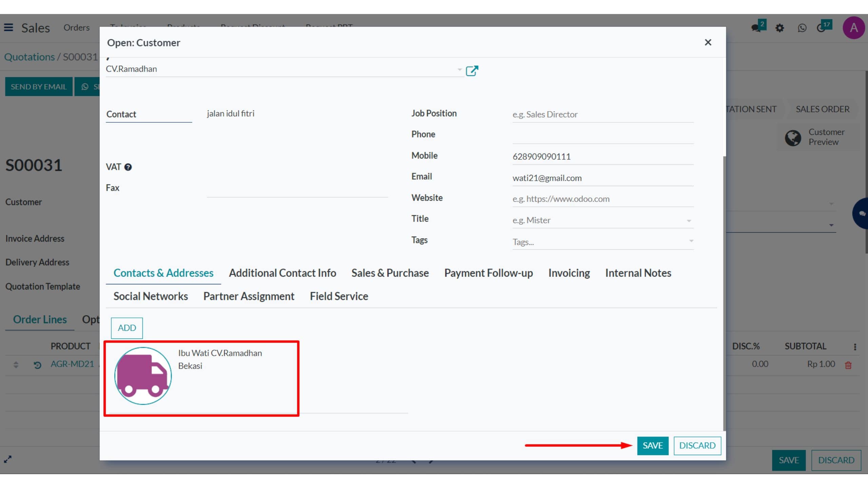868x488 pixels.
Task: Click SAVE in the customer dialog
Action: [653, 445]
